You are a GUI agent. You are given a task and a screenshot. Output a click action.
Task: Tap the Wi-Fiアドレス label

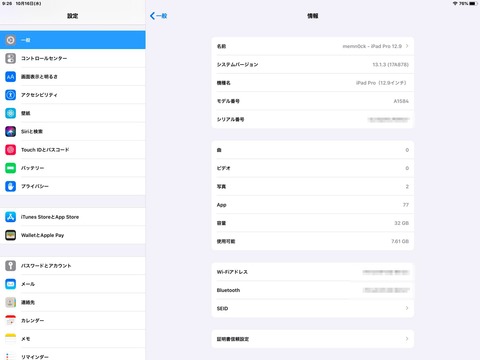pos(232,272)
